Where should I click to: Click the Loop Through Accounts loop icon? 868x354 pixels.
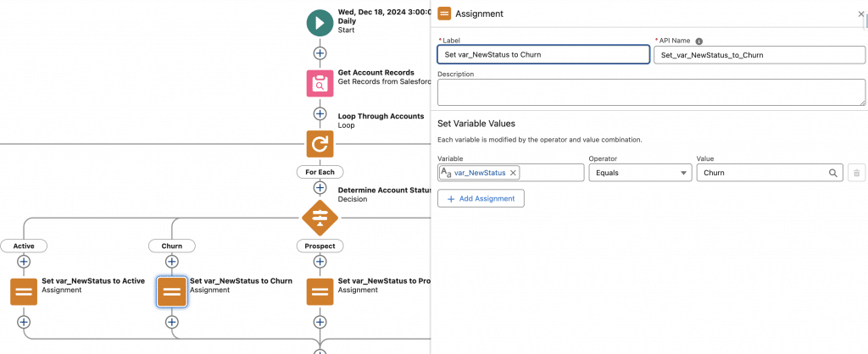point(320,144)
